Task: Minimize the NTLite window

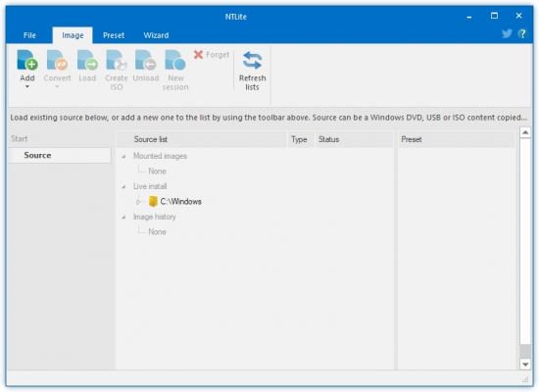Action: tap(469, 17)
